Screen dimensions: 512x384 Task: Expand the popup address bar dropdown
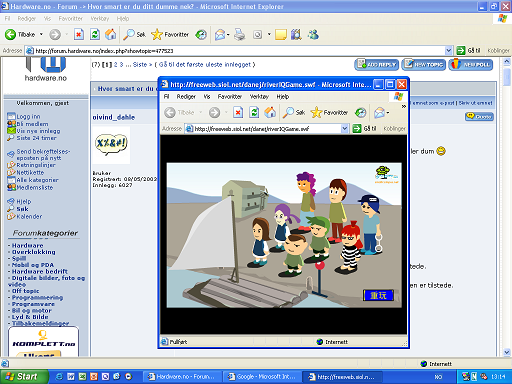coord(345,129)
